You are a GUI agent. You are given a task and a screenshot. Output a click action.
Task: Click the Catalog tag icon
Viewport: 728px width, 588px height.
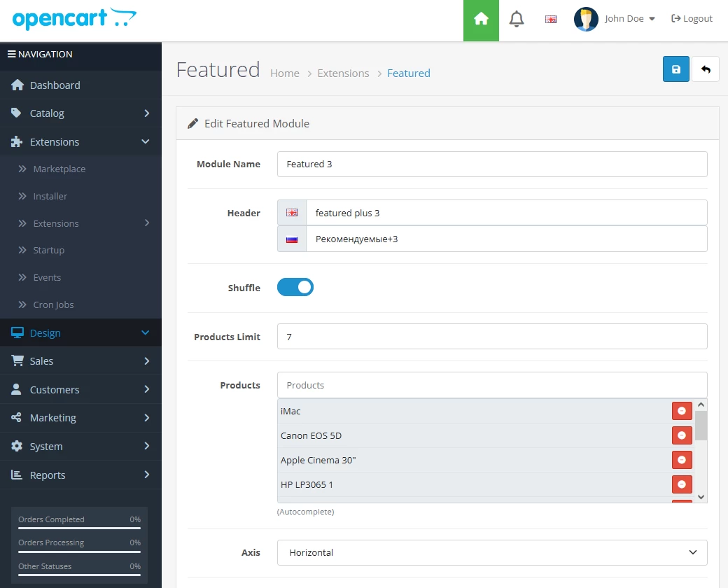(x=16, y=113)
